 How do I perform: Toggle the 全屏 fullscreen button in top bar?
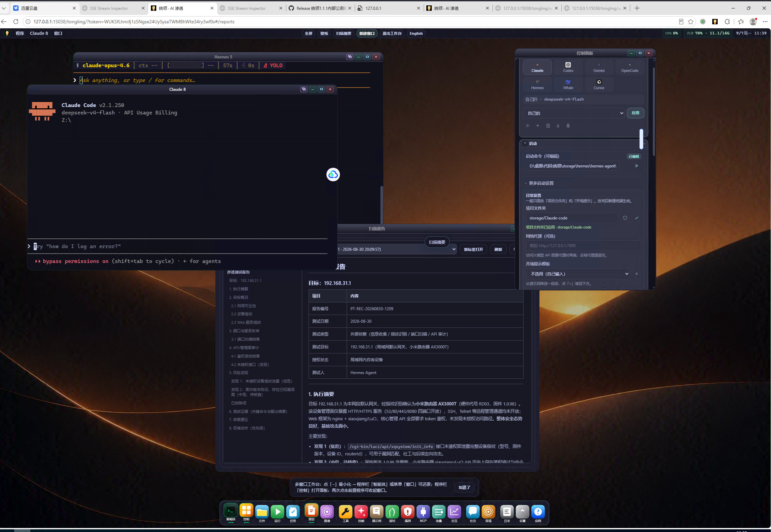[x=309, y=33]
